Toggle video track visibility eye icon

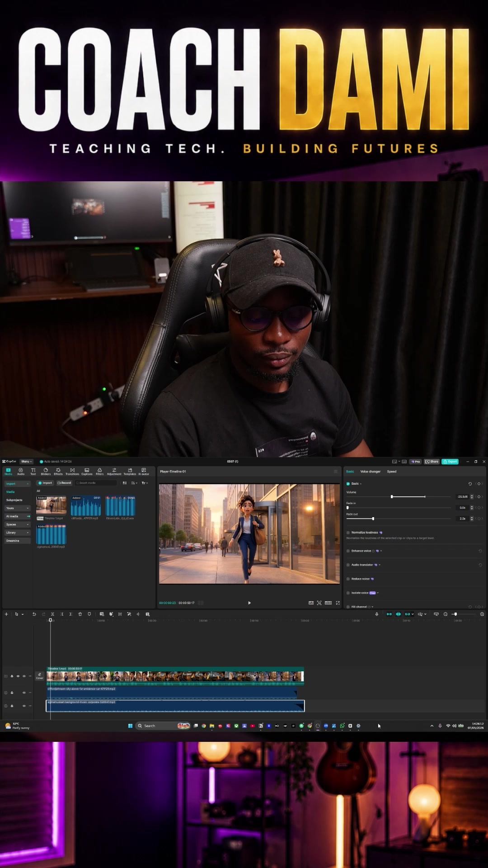click(18, 676)
